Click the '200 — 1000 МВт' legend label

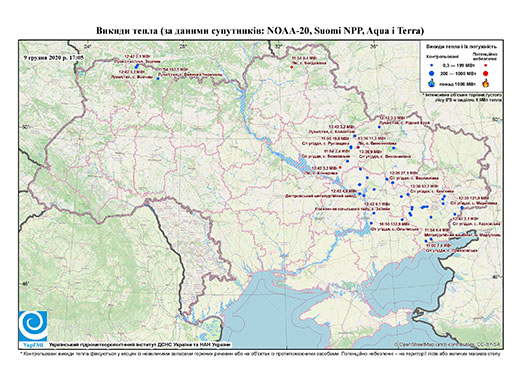click(458, 73)
